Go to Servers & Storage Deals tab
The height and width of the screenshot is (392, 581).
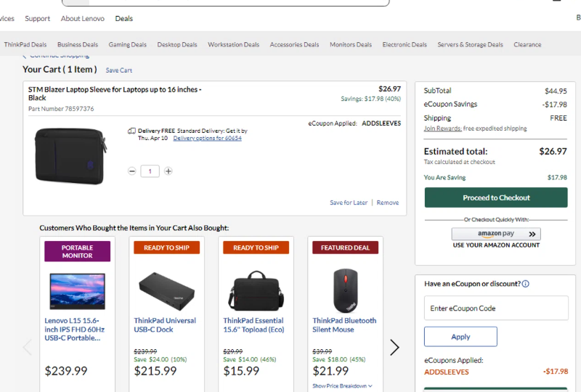pos(470,44)
